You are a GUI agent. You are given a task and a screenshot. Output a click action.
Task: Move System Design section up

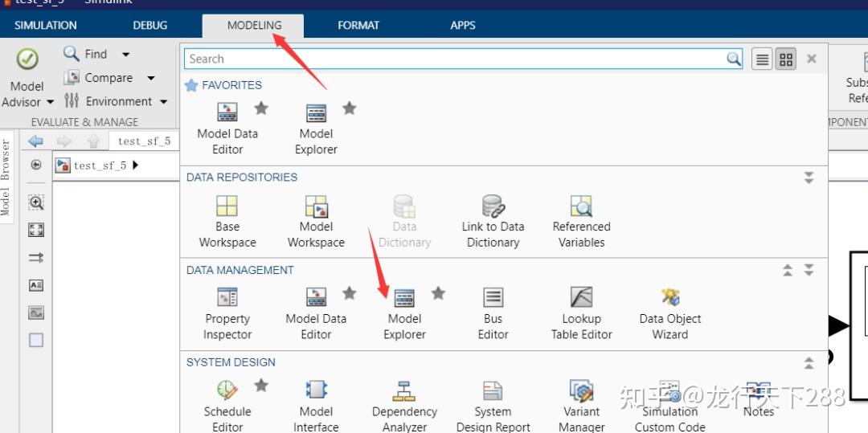pyautogui.click(x=809, y=363)
